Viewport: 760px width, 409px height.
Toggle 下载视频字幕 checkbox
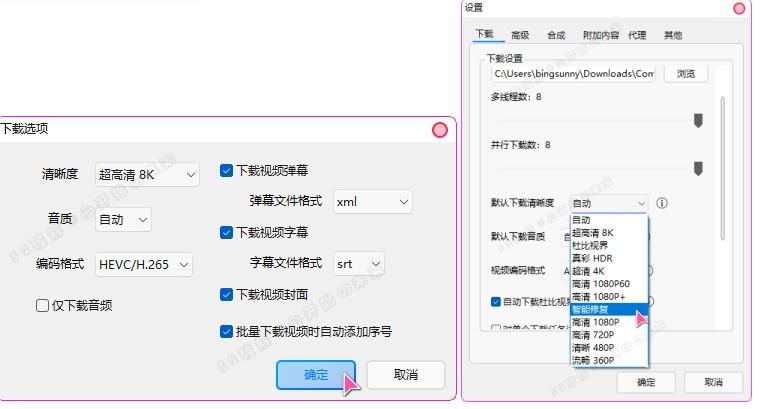pyautogui.click(x=227, y=233)
